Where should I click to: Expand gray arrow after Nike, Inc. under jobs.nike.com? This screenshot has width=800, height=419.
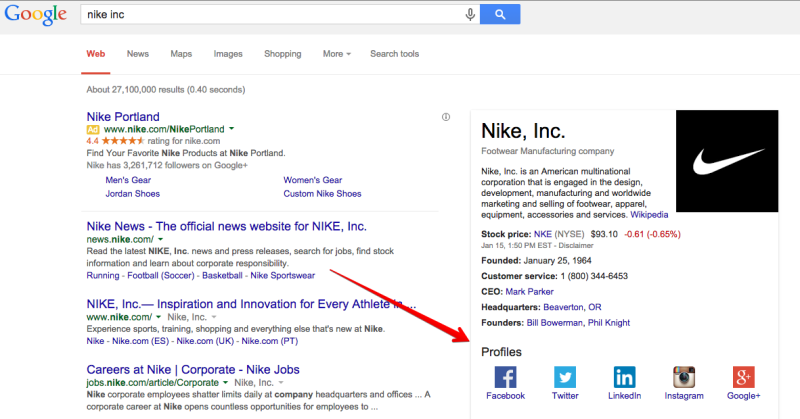tap(281, 382)
